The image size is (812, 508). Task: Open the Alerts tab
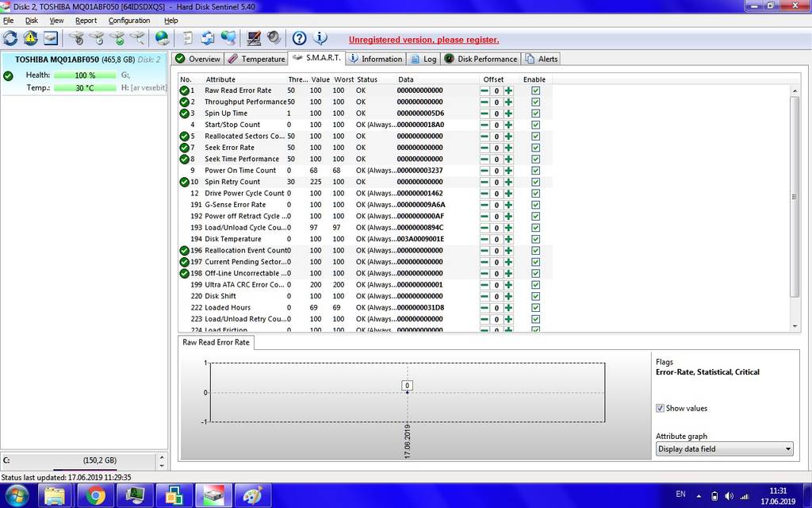pyautogui.click(x=541, y=59)
